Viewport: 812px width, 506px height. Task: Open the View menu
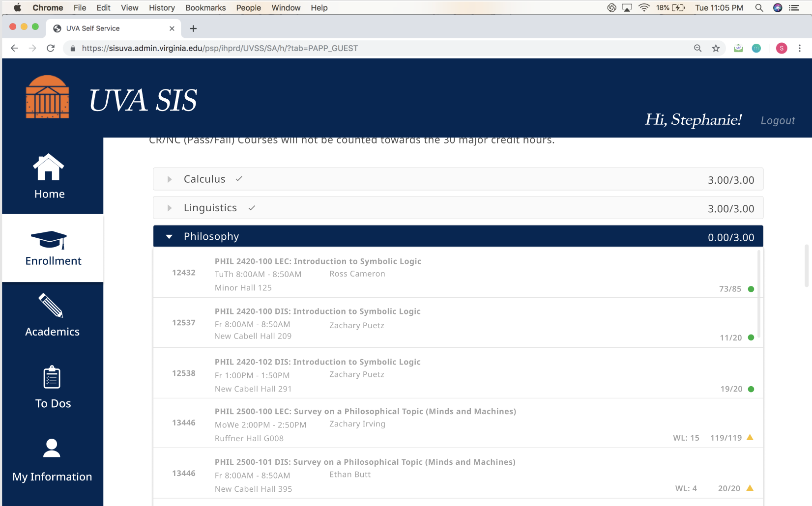130,8
